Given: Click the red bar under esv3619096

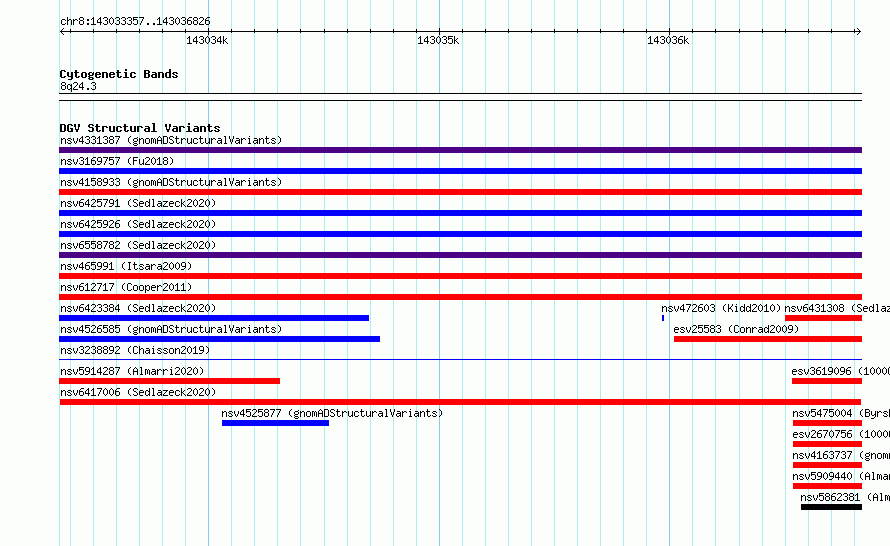Looking at the screenshot, I should coord(827,381).
